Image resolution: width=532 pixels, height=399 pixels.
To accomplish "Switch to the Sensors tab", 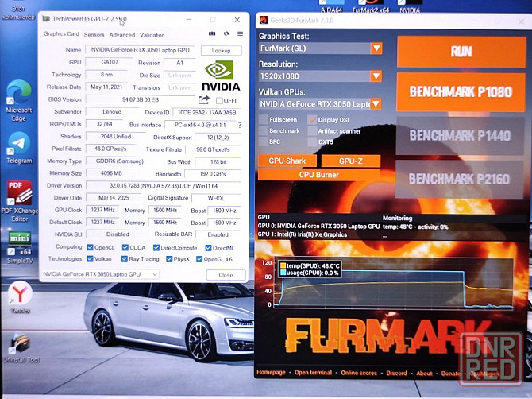I will pos(94,35).
